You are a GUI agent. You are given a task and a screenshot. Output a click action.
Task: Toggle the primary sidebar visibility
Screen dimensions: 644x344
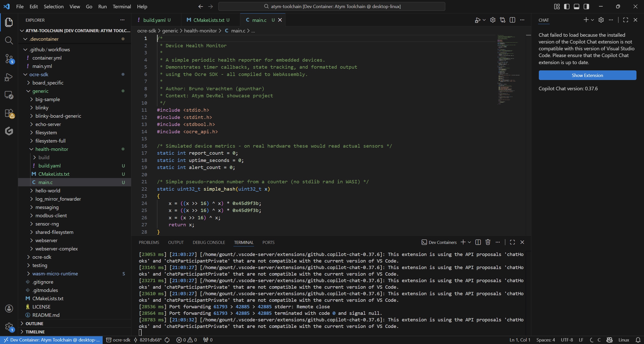click(567, 6)
